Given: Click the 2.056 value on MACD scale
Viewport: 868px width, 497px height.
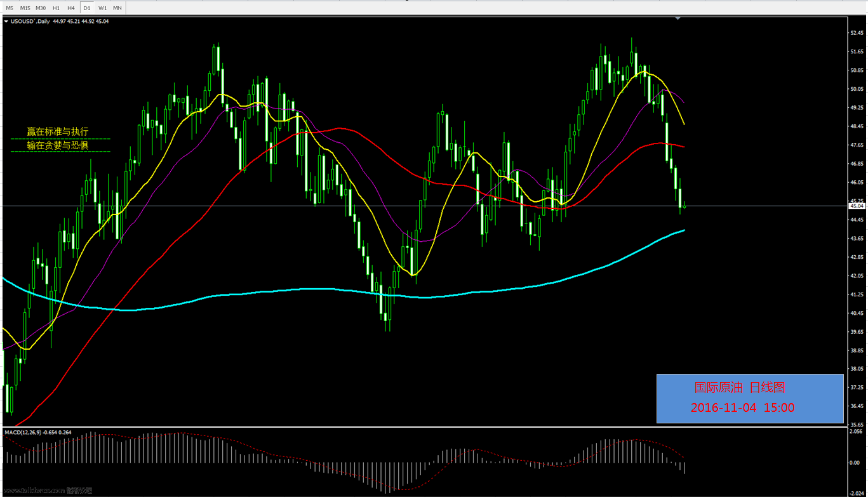Looking at the screenshot, I should 855,430.
